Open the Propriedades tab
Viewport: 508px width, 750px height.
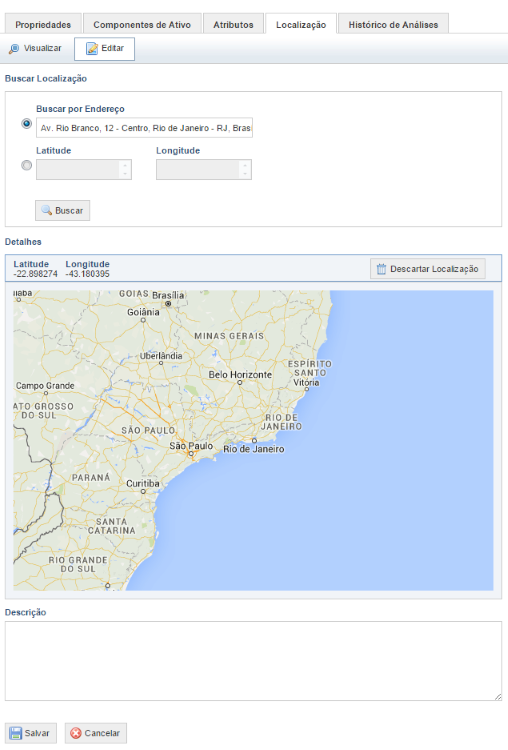[x=43, y=24]
